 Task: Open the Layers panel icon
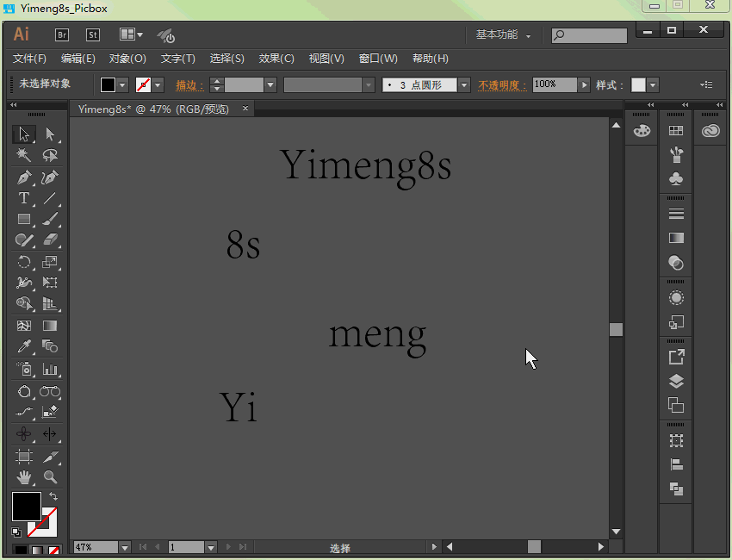pos(676,381)
